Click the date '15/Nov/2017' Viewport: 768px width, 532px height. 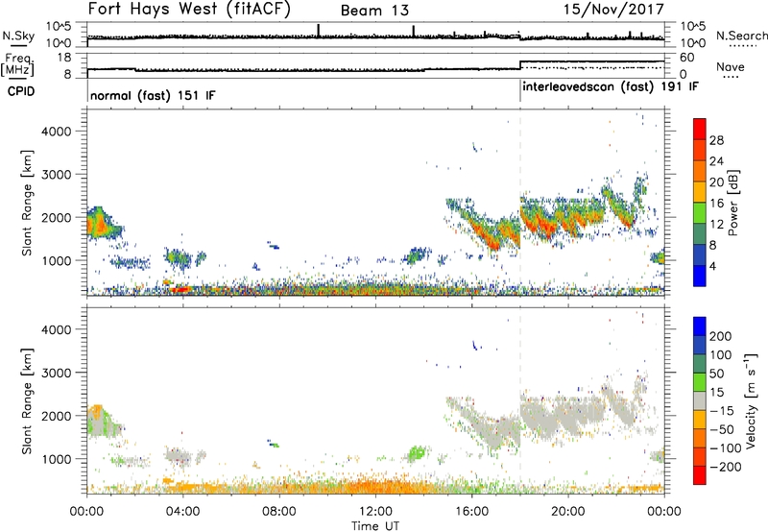pyautogui.click(x=613, y=10)
